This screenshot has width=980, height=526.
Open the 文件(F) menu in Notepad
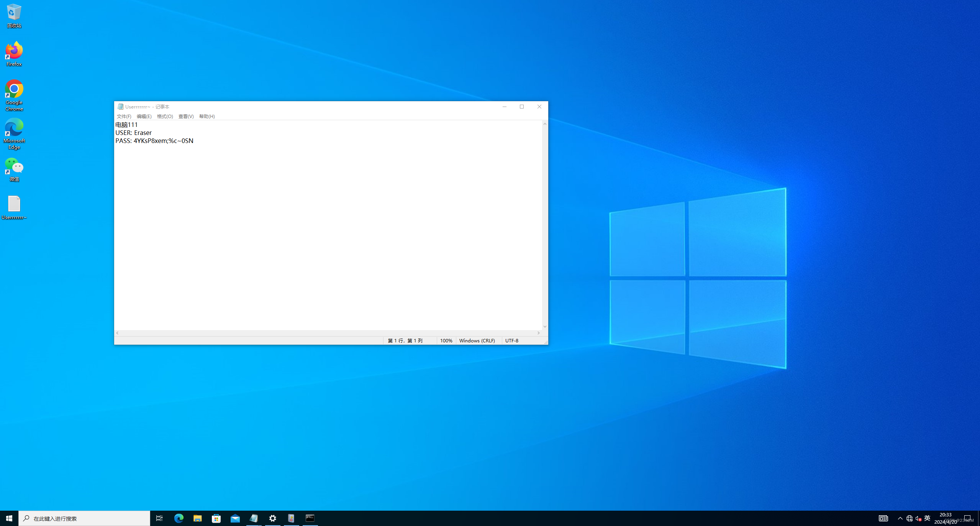tap(124, 117)
